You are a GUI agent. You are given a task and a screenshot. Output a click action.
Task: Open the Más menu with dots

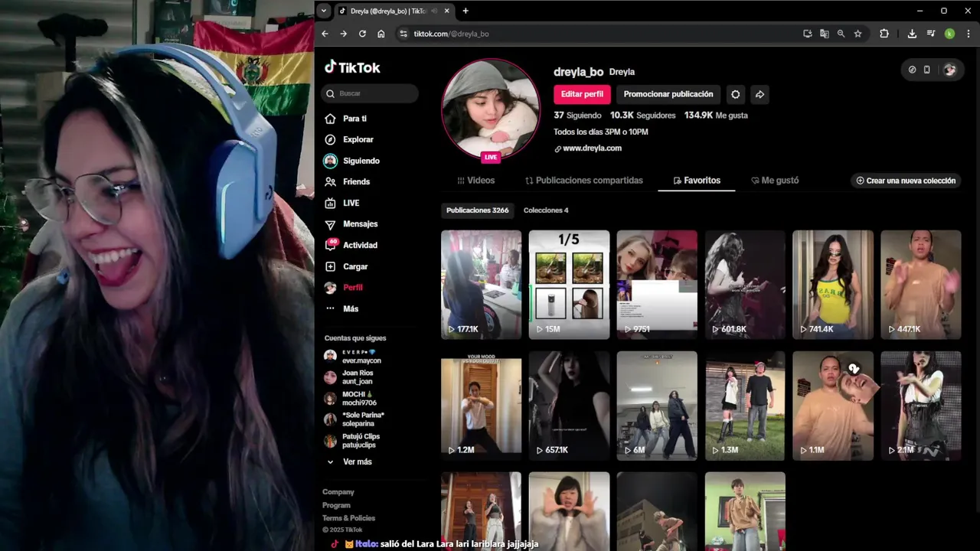click(341, 308)
